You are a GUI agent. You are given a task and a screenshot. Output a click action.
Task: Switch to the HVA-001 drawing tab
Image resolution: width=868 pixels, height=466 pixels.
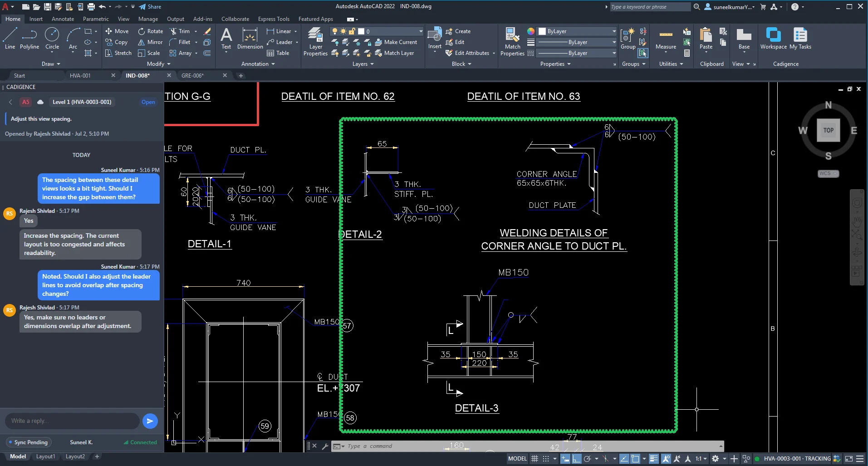80,75
